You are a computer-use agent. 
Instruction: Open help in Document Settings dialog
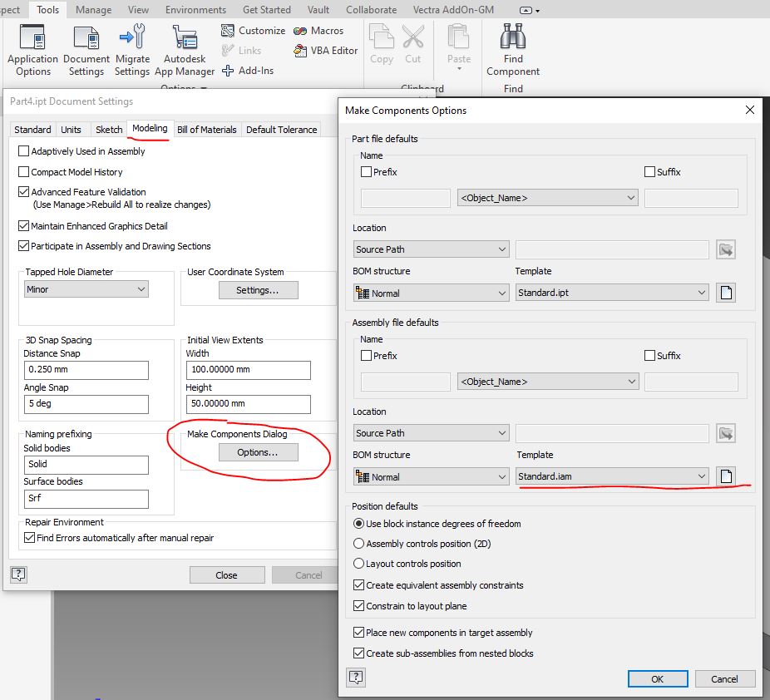point(18,574)
